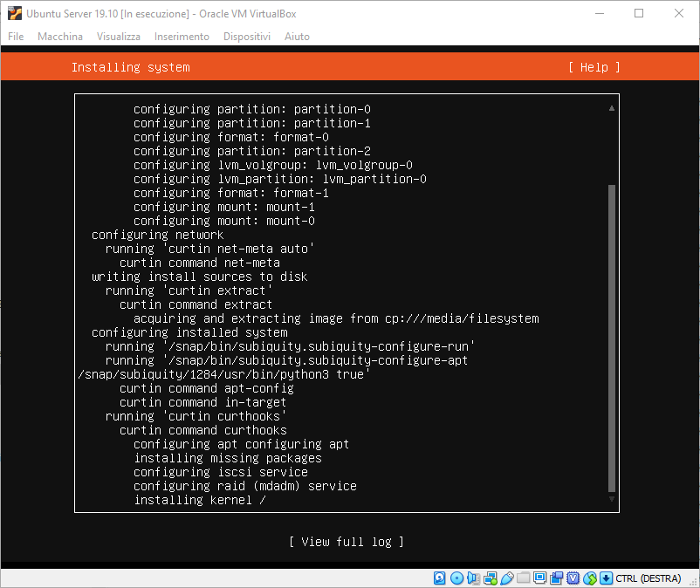Click the log scrollbar up arrow
The height and width of the screenshot is (588, 700).
(612, 108)
